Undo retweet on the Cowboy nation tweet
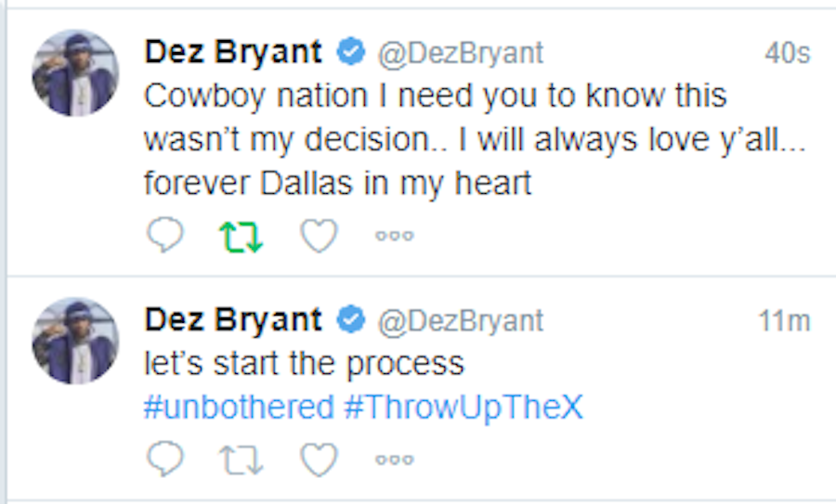836x504 pixels. coord(242,236)
